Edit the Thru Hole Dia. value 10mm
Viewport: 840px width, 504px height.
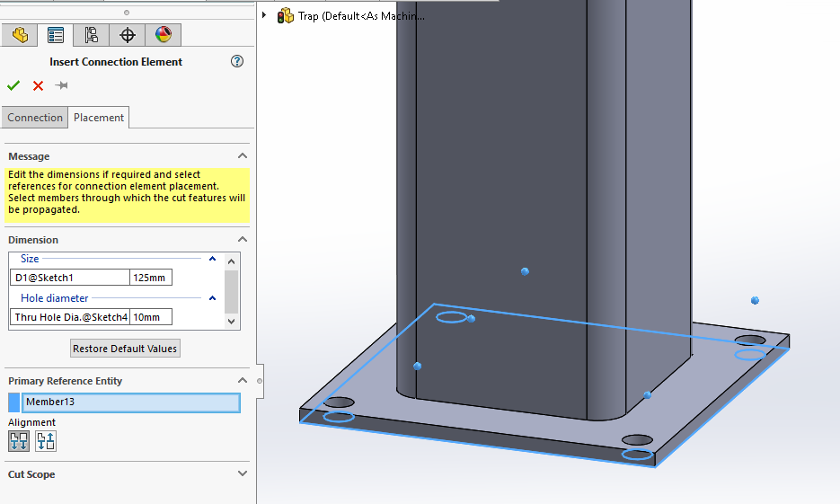tap(151, 317)
